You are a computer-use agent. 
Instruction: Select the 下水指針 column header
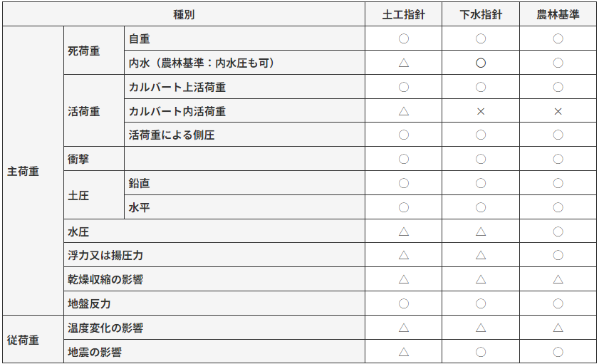[481, 14]
